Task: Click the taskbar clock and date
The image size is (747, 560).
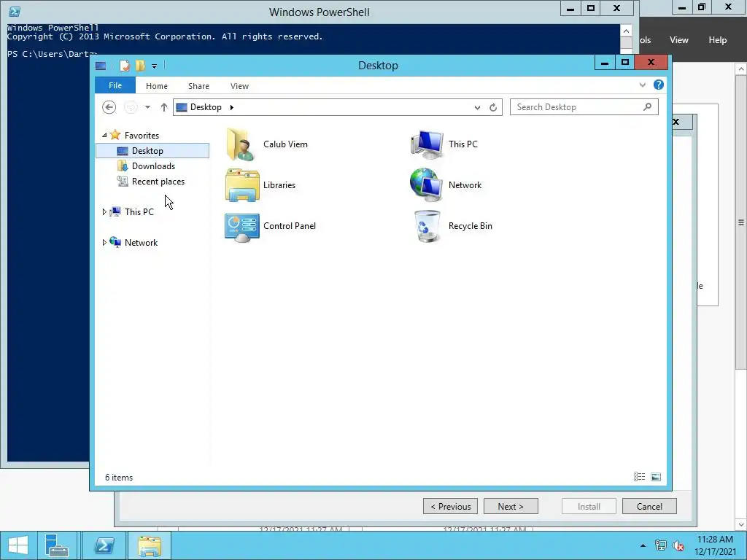Action: (715, 545)
